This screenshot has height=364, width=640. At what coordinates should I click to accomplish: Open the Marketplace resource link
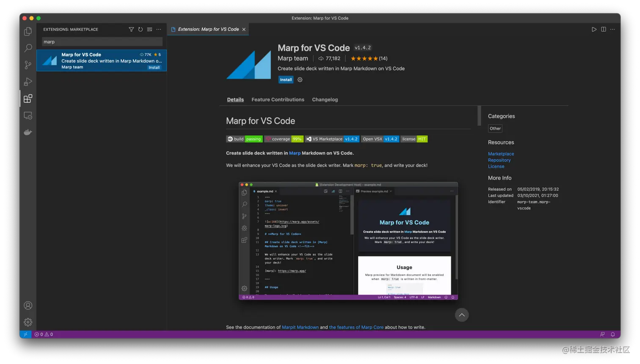click(501, 154)
